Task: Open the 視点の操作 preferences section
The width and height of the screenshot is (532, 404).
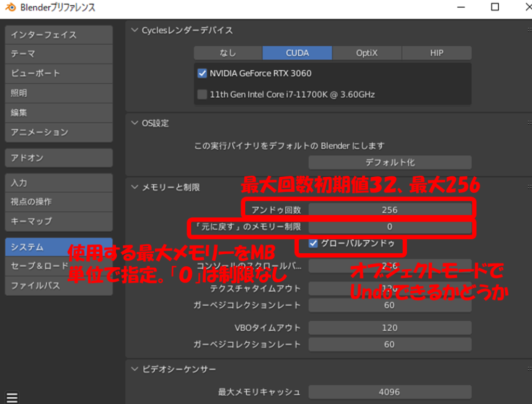Action: pos(59,202)
